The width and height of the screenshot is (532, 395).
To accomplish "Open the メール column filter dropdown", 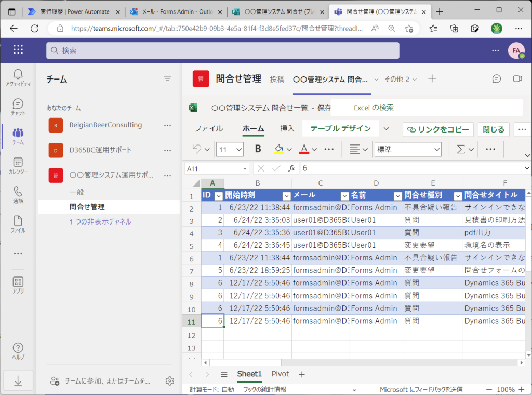I will coord(345,196).
